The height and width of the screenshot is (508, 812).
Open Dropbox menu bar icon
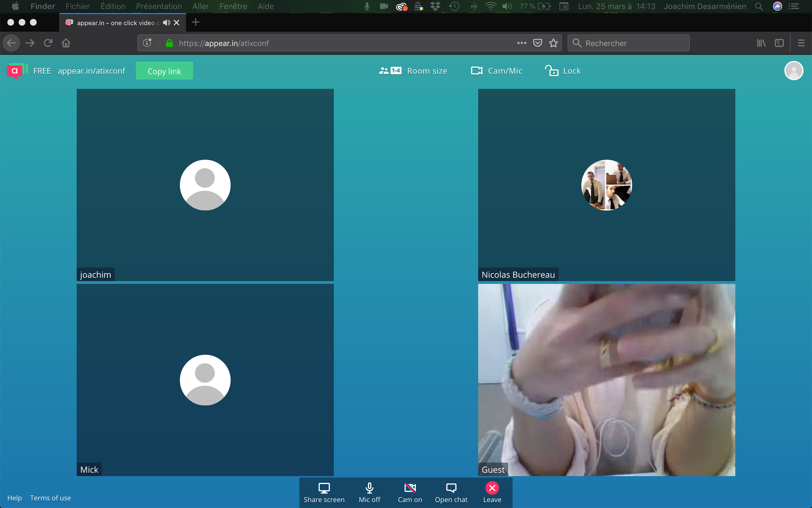tap(435, 6)
